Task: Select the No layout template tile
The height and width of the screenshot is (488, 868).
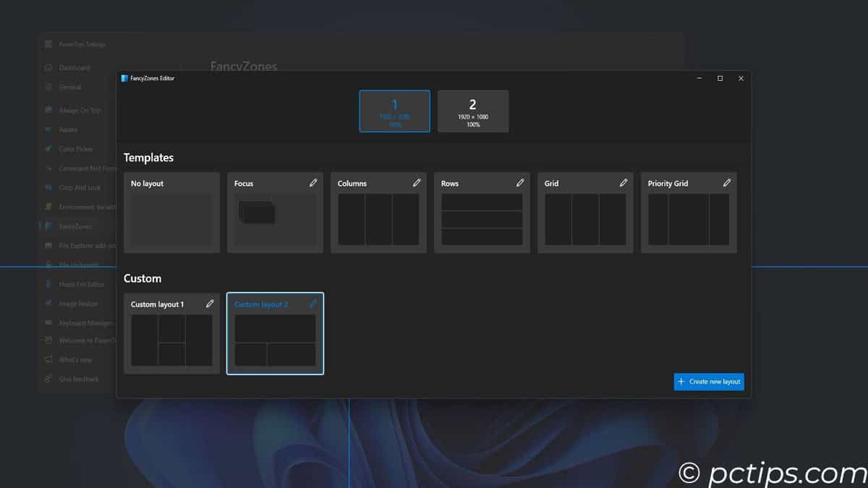Action: point(171,212)
